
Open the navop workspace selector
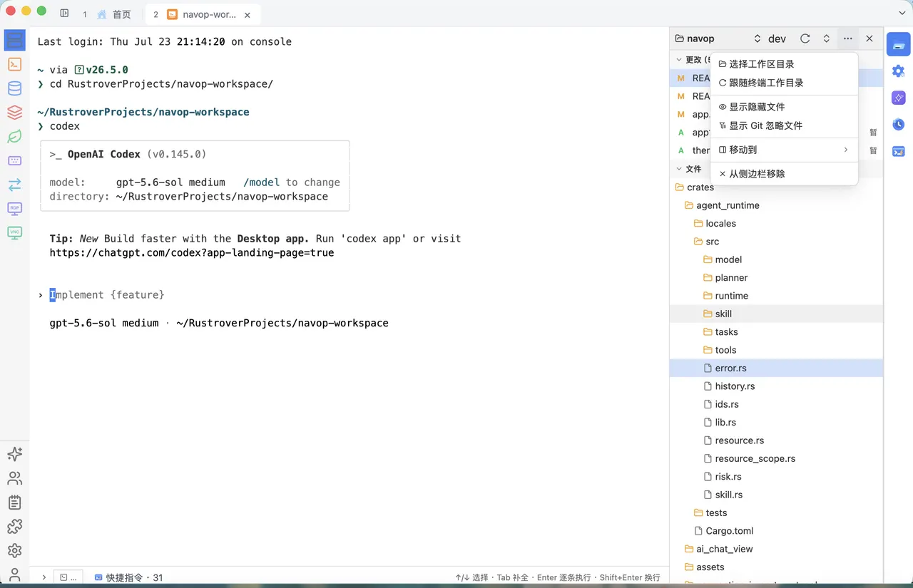point(718,38)
